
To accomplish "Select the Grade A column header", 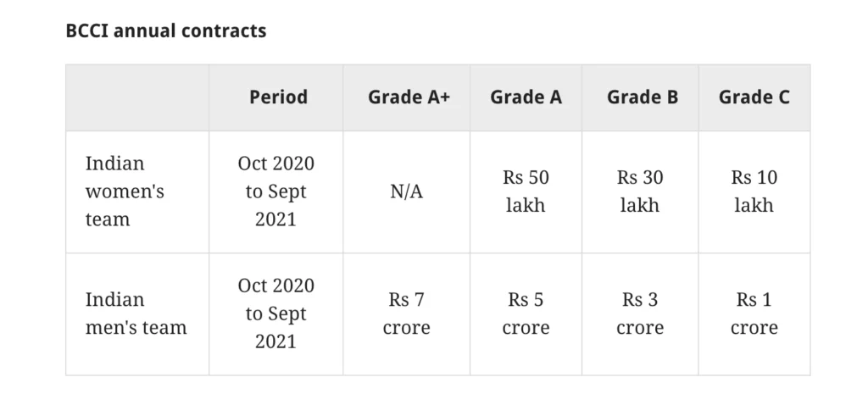I will point(526,97).
